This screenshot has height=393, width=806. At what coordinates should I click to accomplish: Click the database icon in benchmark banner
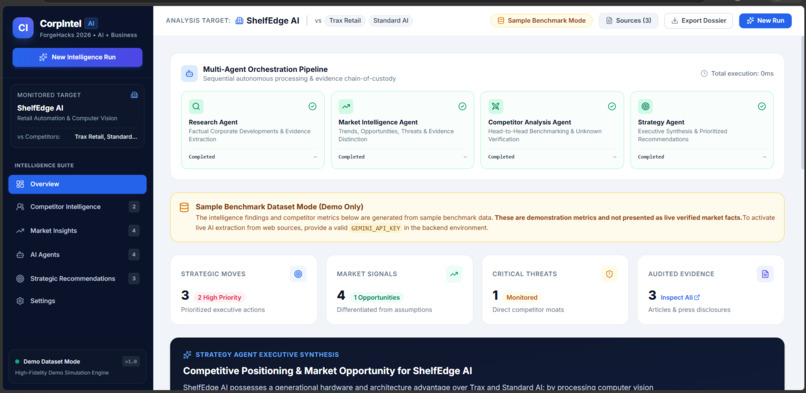(184, 208)
